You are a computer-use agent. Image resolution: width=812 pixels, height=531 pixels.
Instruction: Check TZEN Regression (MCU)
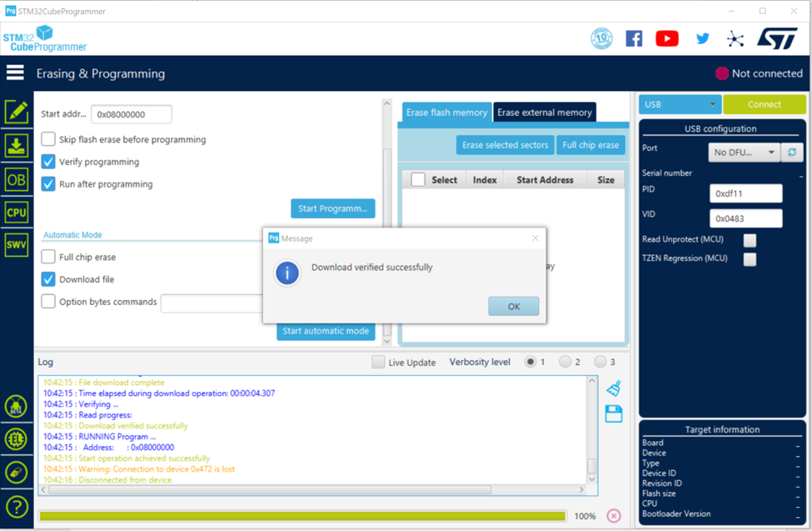(x=750, y=258)
